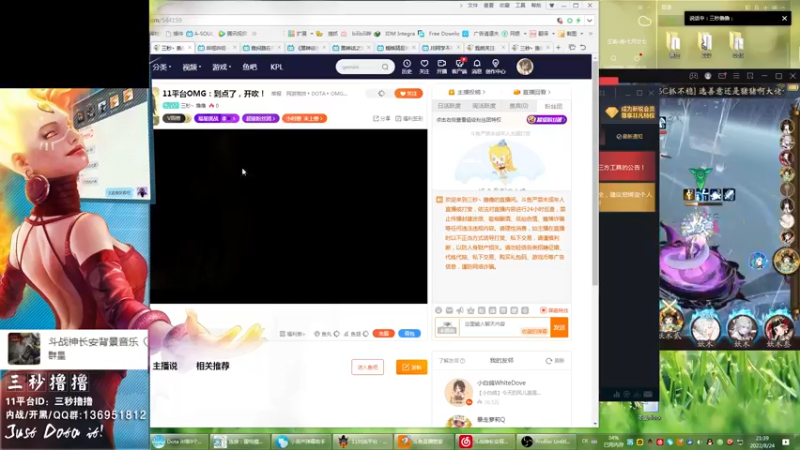Open the KPL nav item
This screenshot has height=450, width=800.
277,67
